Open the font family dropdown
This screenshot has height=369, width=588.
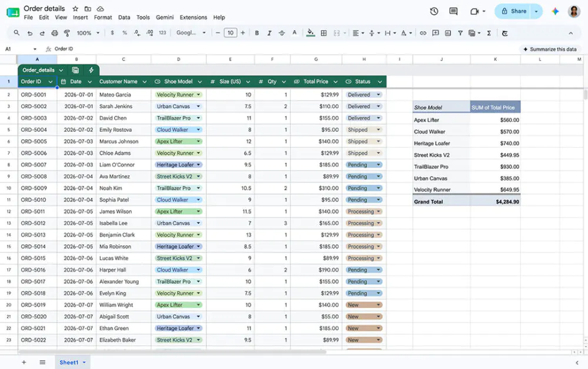(191, 33)
